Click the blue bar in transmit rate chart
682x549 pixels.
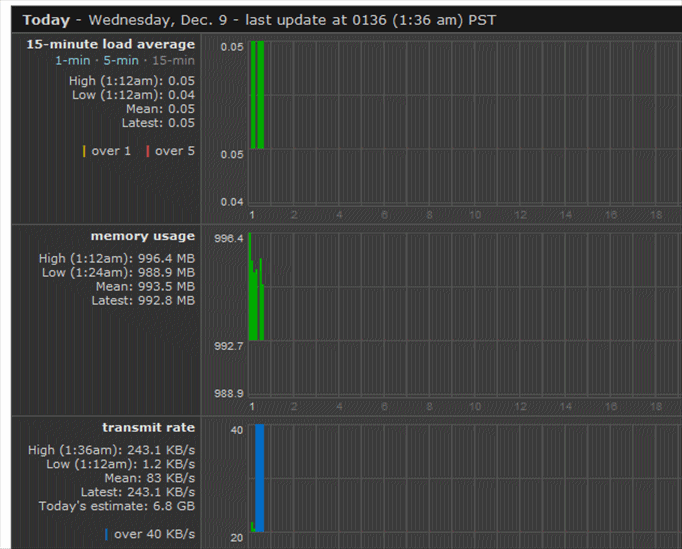coord(259,477)
